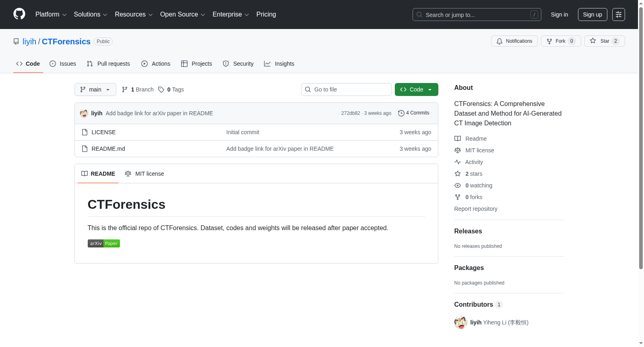Screen dimensions: 644x347
Task: Click the fork icon on Fork button
Action: click(x=549, y=41)
